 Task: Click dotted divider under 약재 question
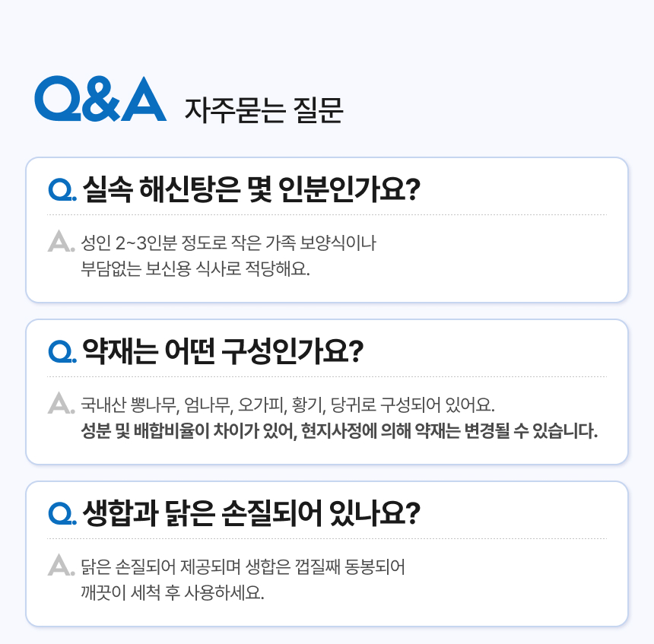pos(327,377)
